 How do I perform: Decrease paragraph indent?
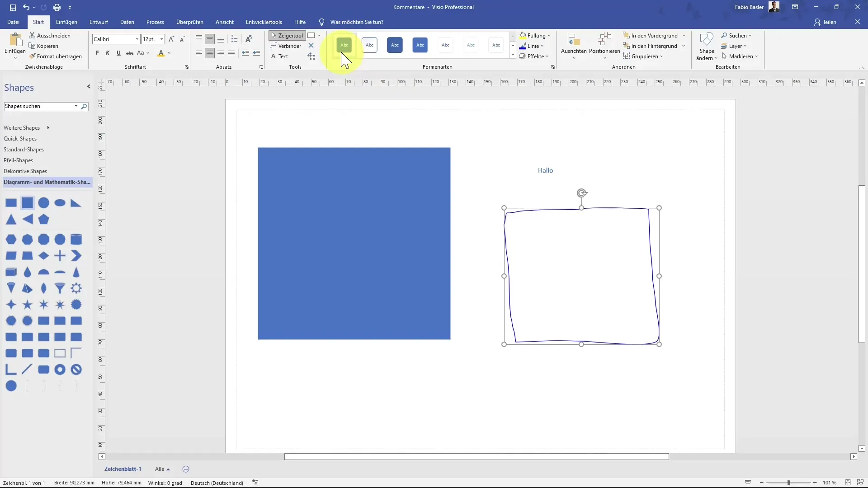click(245, 53)
